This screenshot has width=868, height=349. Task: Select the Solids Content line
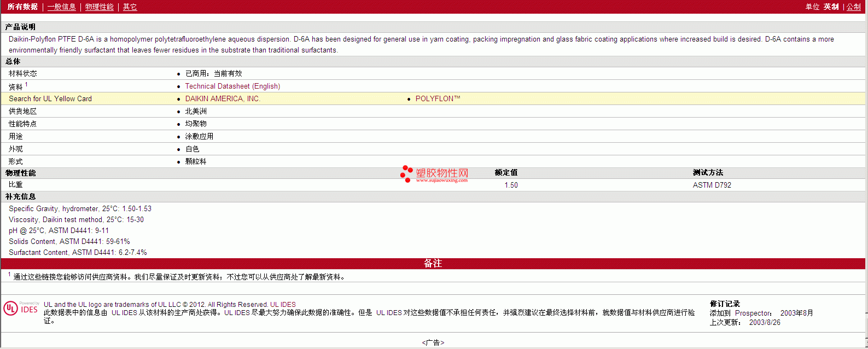pyautogui.click(x=69, y=242)
